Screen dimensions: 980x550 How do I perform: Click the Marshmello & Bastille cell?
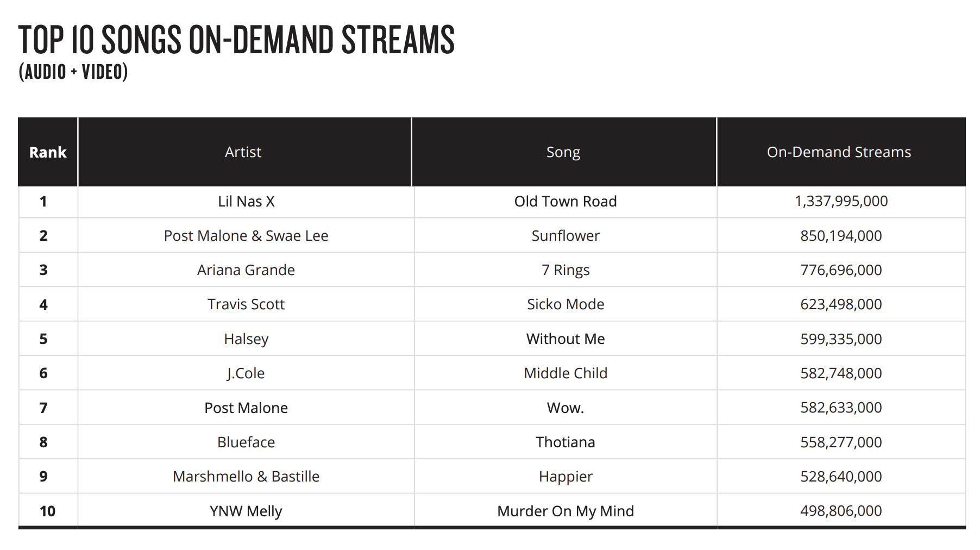coord(246,477)
